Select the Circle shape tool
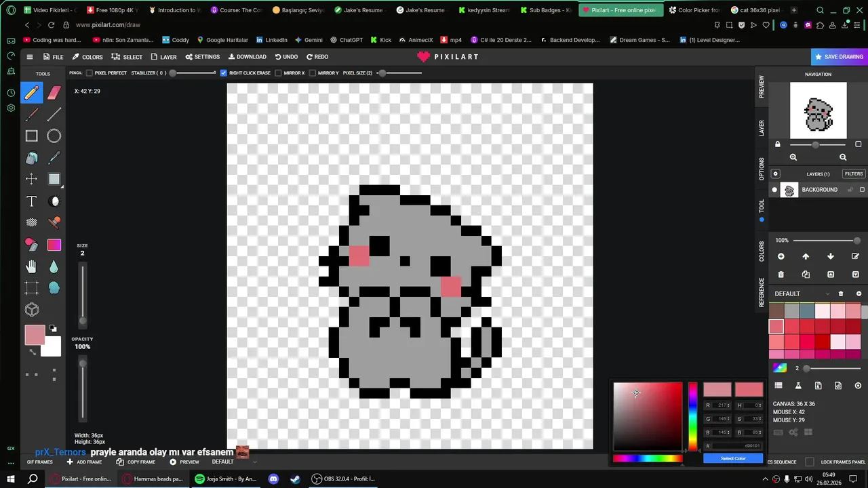 click(x=54, y=136)
